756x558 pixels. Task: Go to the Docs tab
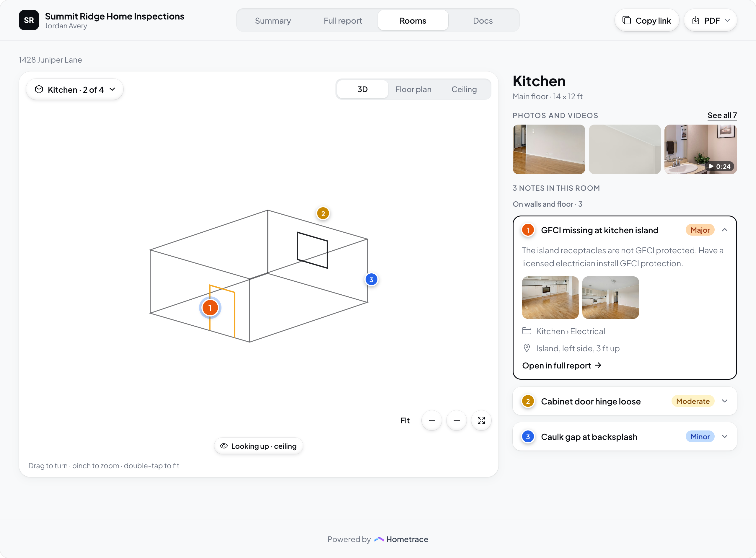pyautogui.click(x=483, y=21)
